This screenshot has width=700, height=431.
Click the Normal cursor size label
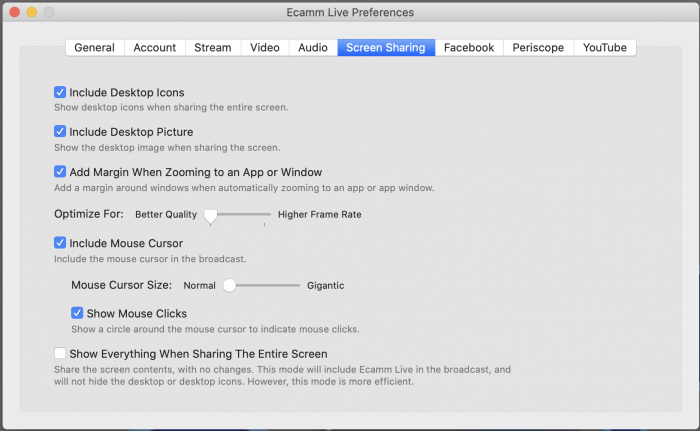199,285
